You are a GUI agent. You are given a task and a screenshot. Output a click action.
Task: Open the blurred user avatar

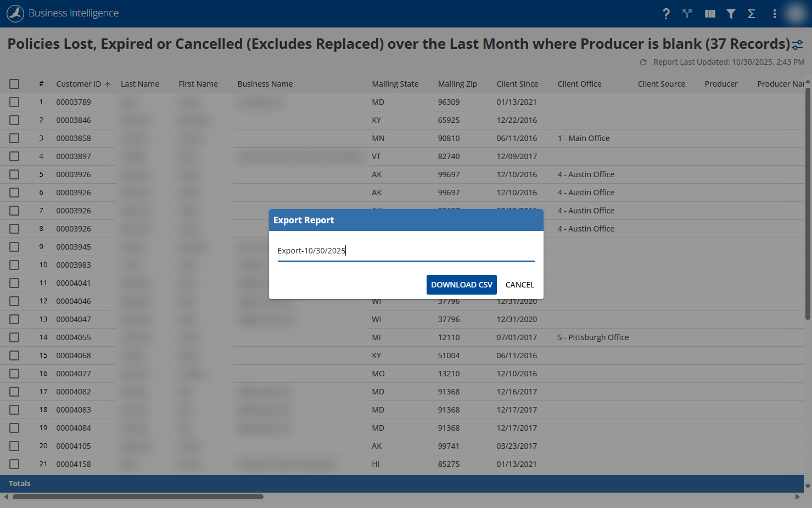tap(795, 14)
